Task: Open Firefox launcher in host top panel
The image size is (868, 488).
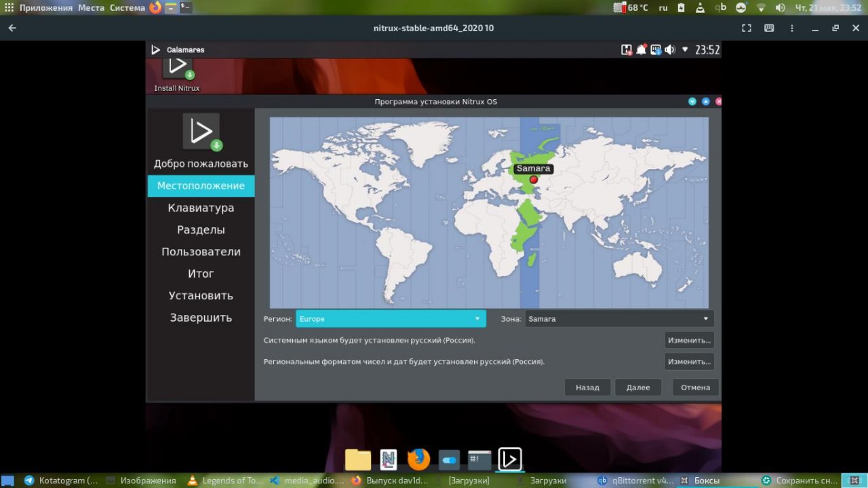Action: coord(155,7)
